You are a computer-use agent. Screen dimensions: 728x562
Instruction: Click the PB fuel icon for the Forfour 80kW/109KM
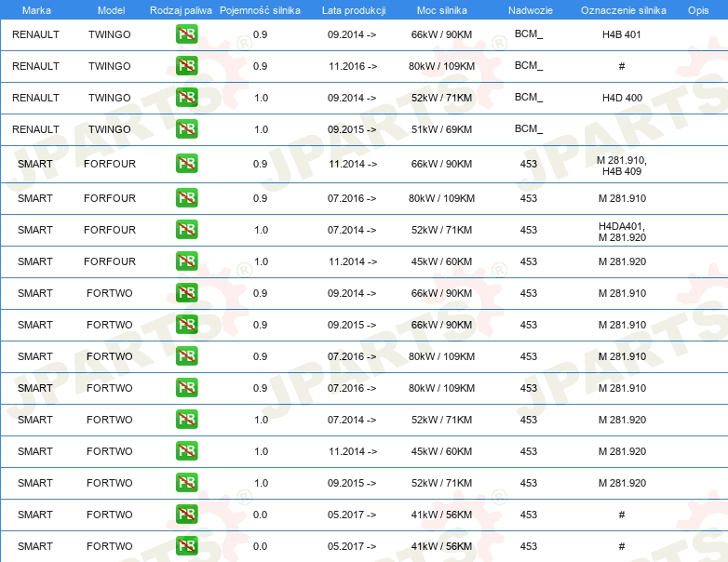186,198
